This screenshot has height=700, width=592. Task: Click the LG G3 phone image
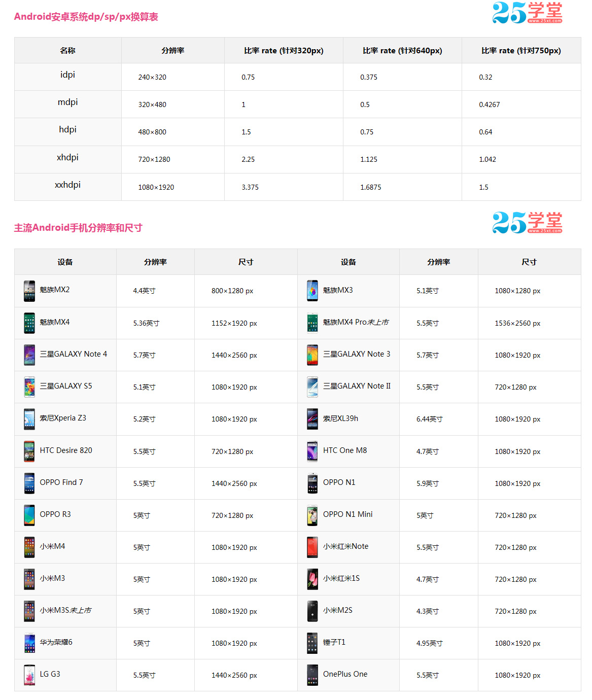pyautogui.click(x=29, y=675)
